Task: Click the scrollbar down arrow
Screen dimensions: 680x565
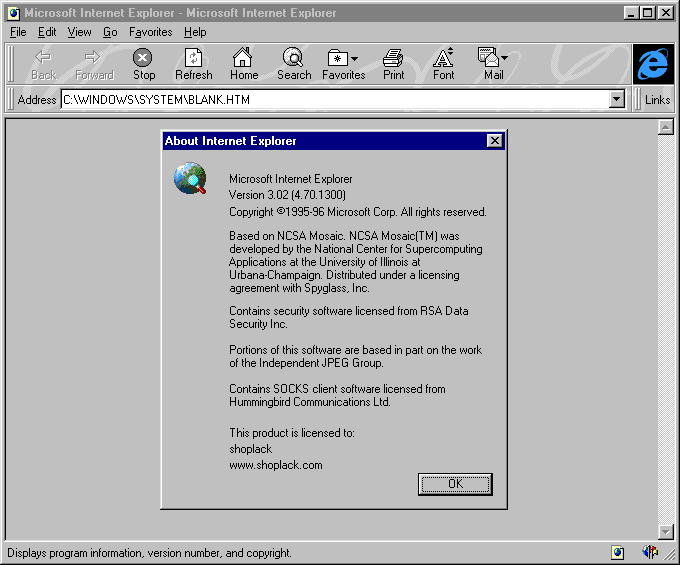Action: [666, 531]
